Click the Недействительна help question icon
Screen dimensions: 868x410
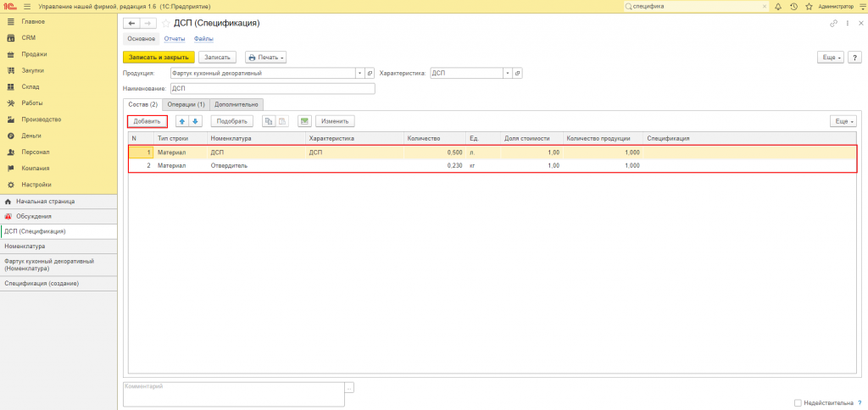(860, 403)
